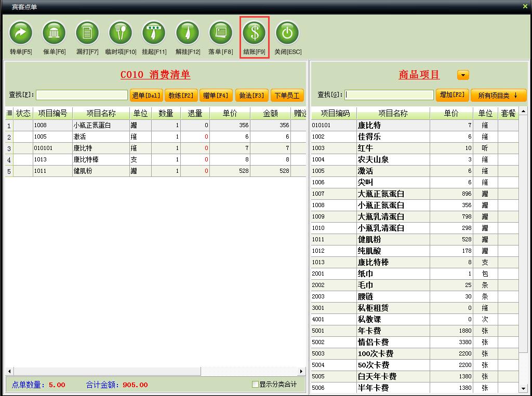Image resolution: width=532 pixels, height=396 pixels.
Task: Click the down scroll arrow of product list
Action: (524, 389)
